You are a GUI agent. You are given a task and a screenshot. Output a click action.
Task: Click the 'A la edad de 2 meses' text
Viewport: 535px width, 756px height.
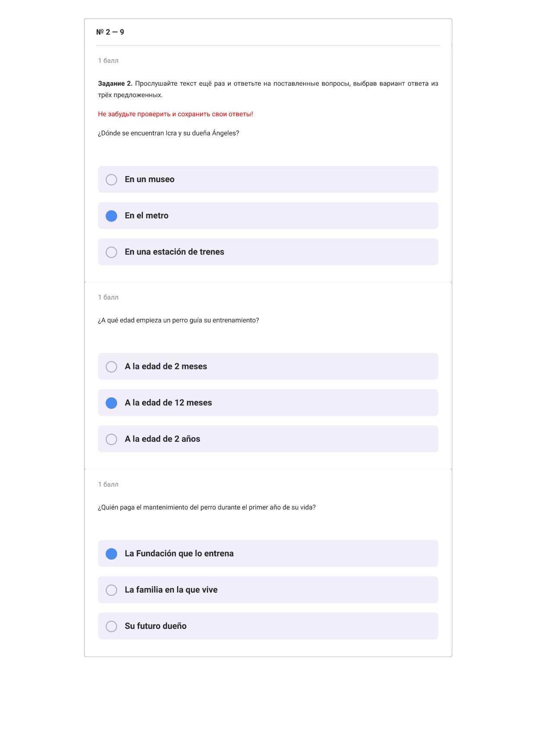(166, 366)
